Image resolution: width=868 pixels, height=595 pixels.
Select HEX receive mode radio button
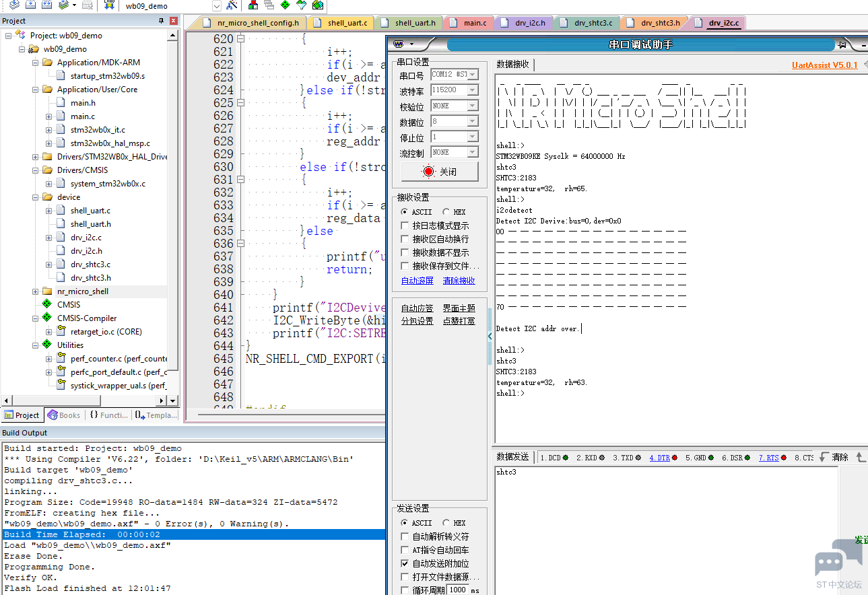(446, 212)
